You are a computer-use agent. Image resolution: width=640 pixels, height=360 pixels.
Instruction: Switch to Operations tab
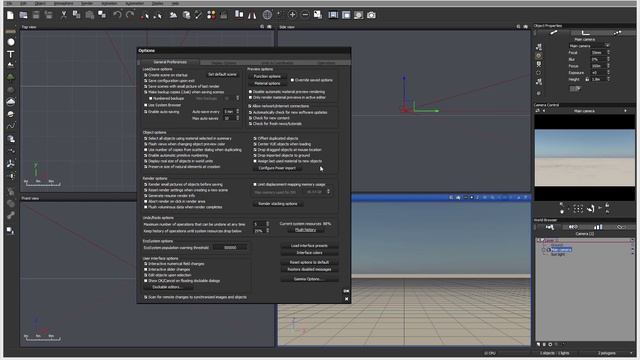(327, 62)
